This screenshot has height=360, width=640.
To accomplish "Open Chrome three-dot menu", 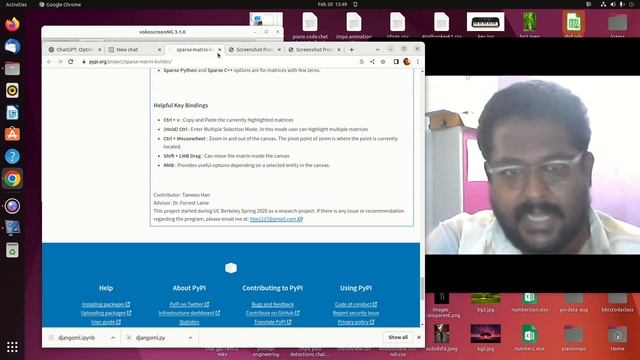I will click(x=418, y=62).
